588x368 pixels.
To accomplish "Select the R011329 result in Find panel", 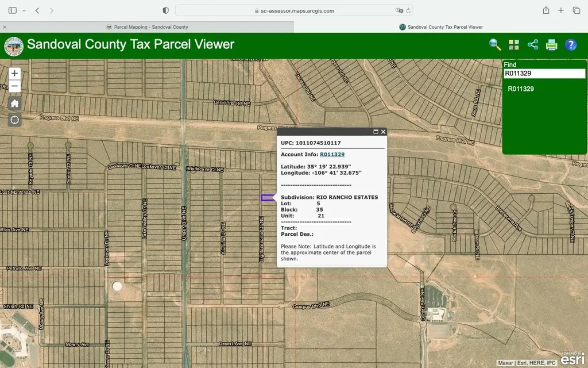I will (x=521, y=89).
